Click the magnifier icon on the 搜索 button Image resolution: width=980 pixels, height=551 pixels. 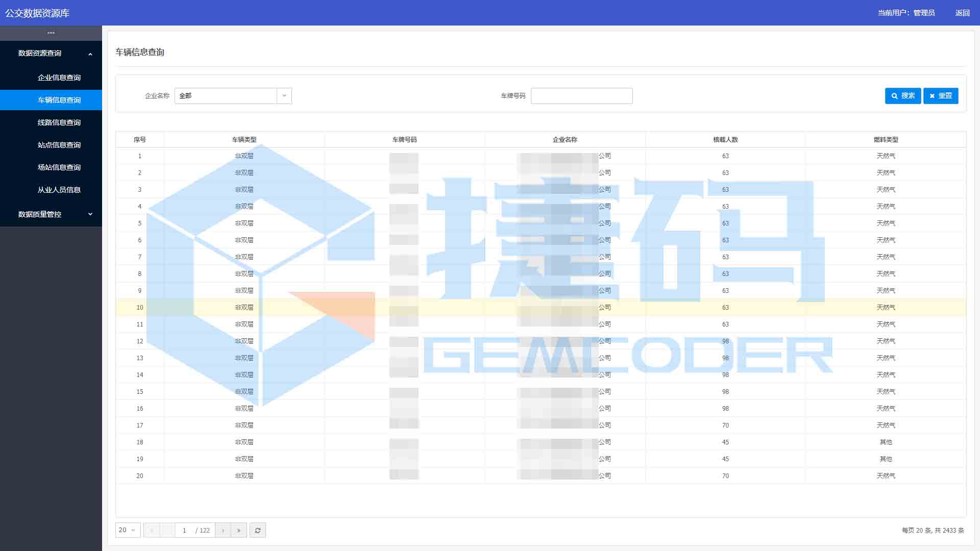(x=894, y=95)
